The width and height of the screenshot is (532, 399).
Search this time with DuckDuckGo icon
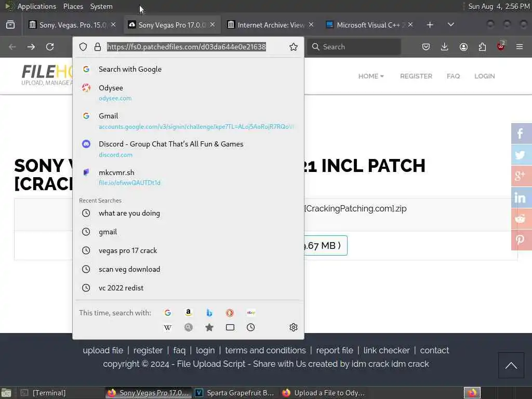click(230, 313)
